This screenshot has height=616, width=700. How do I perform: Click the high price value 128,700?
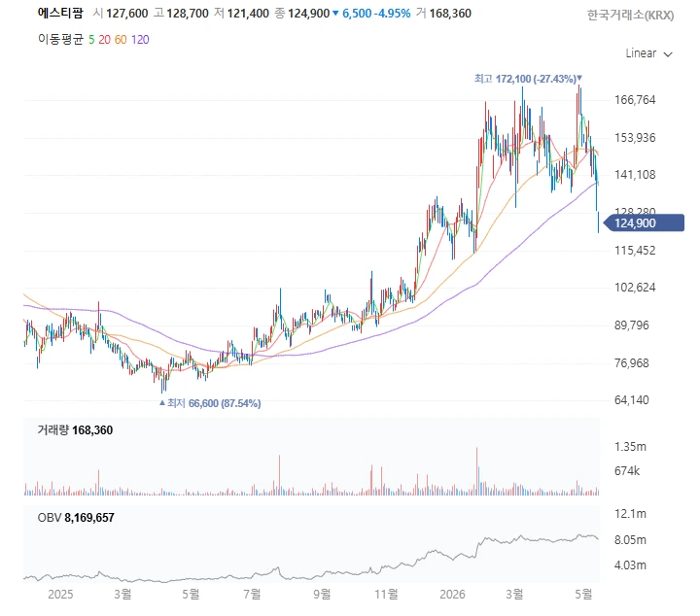coord(188,14)
